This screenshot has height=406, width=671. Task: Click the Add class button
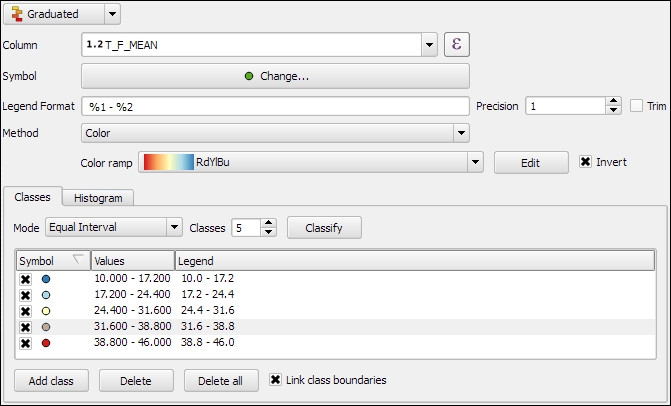[51, 381]
